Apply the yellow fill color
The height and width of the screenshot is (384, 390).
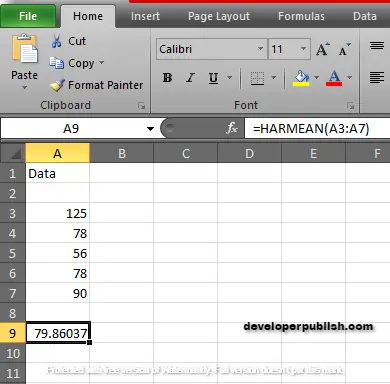[301, 78]
